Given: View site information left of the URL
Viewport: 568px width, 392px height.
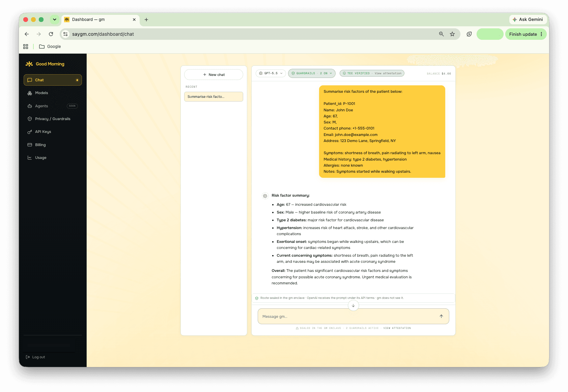Looking at the screenshot, I should tap(66, 34).
